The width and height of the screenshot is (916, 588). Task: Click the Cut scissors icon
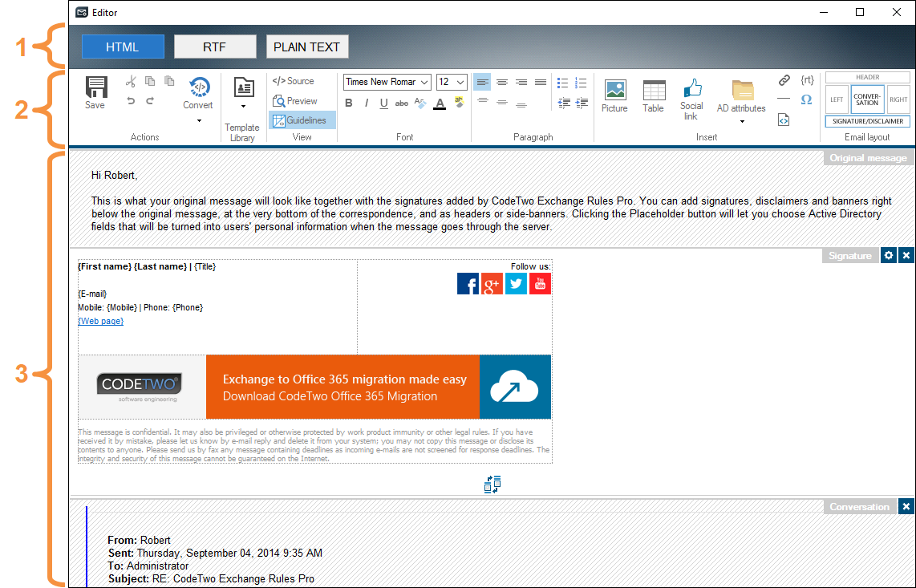(131, 81)
